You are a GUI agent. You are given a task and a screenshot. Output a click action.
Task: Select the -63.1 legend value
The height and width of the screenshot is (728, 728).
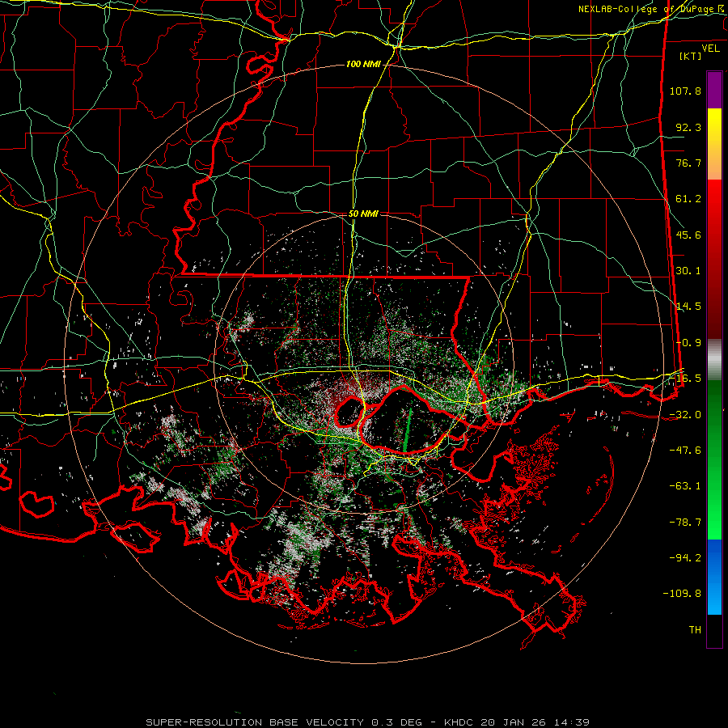coord(685,486)
